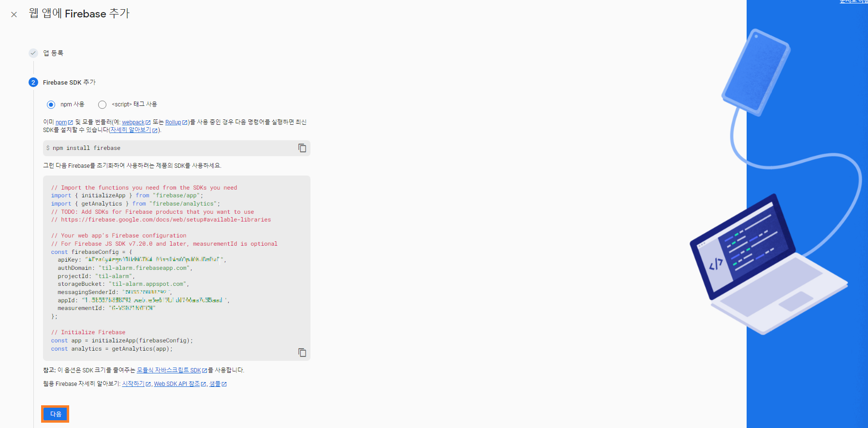This screenshot has width=868, height=428.
Task: Close the Firebase add-web-app dialog
Action: pos(14,15)
